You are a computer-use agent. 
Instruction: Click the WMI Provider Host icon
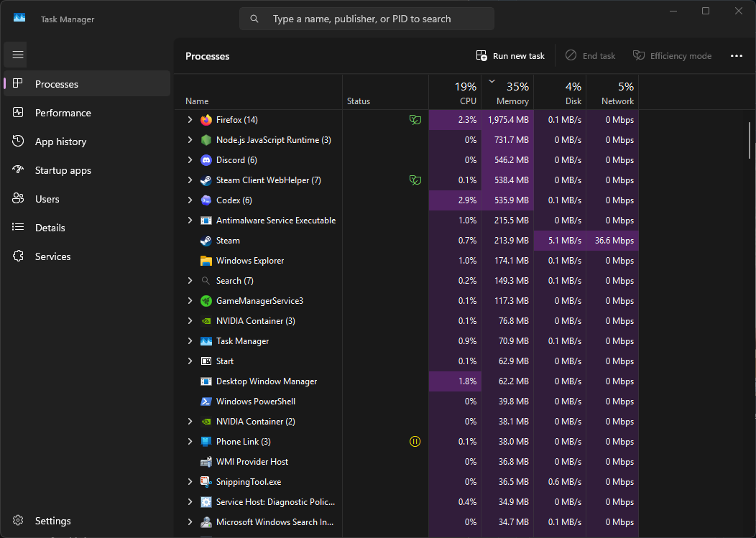tap(206, 462)
